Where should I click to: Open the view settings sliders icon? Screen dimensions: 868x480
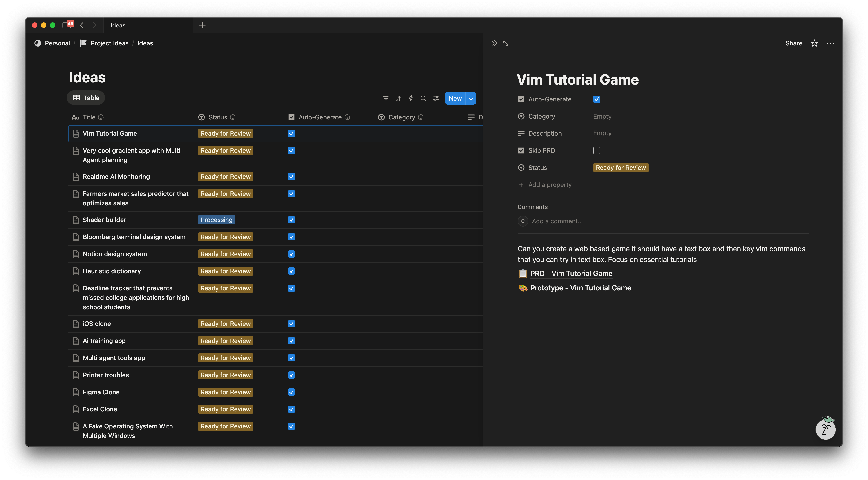[436, 99]
